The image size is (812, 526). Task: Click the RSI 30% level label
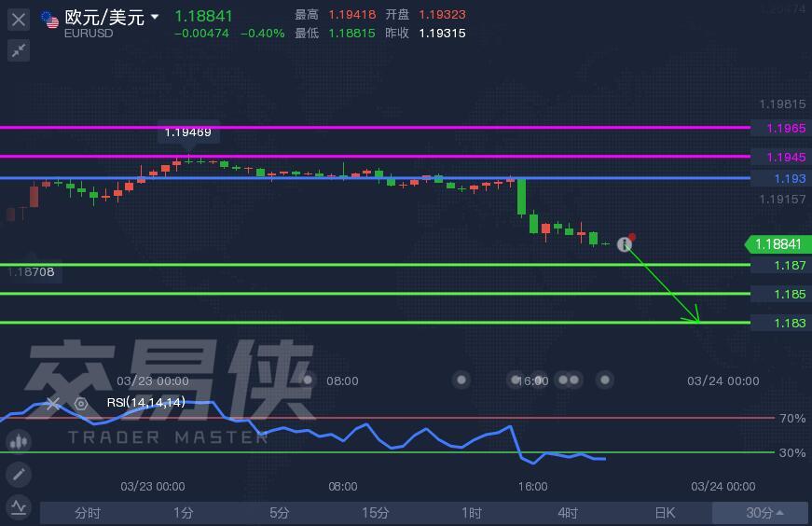pos(792,452)
